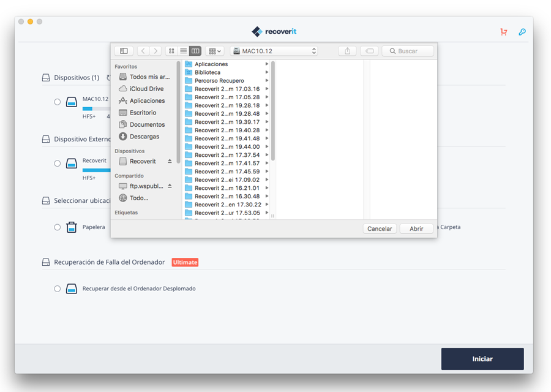Select the Biblioteca folder

tap(225, 72)
